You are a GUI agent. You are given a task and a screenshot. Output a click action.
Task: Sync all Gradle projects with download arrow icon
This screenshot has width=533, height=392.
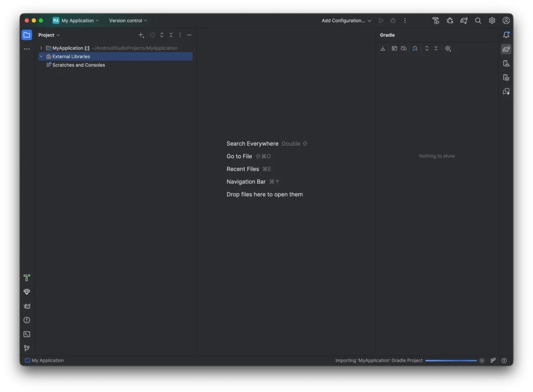383,48
